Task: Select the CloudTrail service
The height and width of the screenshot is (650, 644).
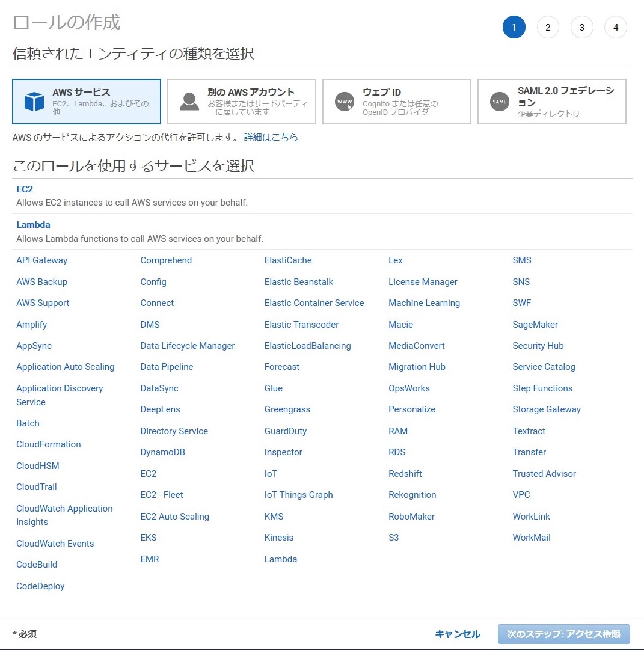Action: tap(37, 487)
